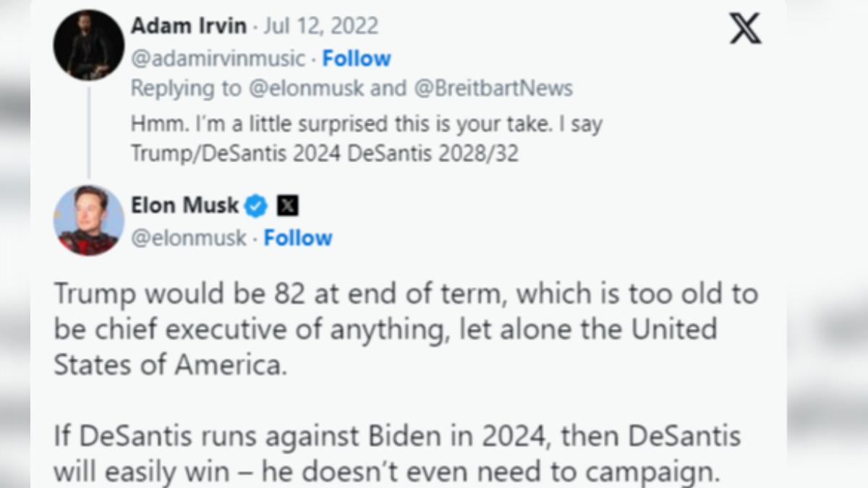868x488 pixels.
Task: Click the thread line connecting the two avatars
Action: pos(89,131)
